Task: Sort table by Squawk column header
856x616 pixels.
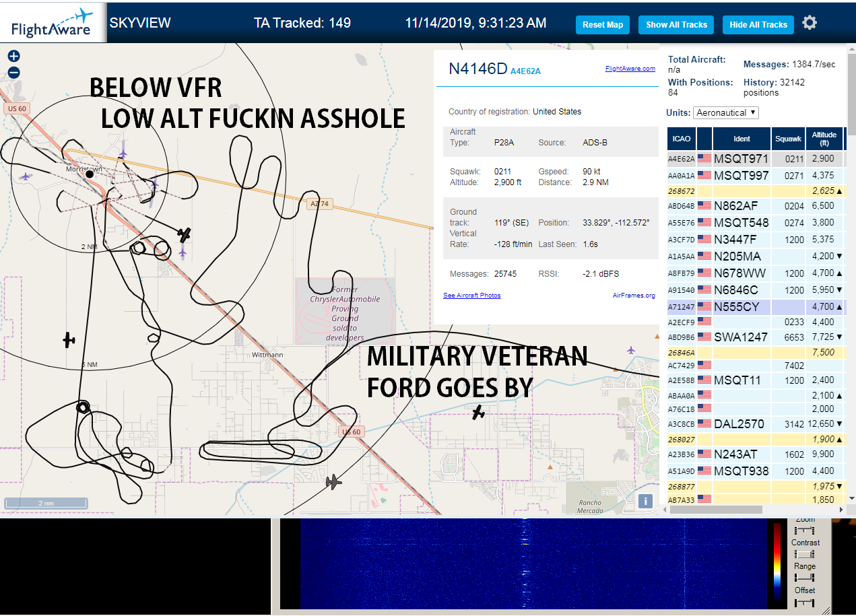Action: pos(788,139)
